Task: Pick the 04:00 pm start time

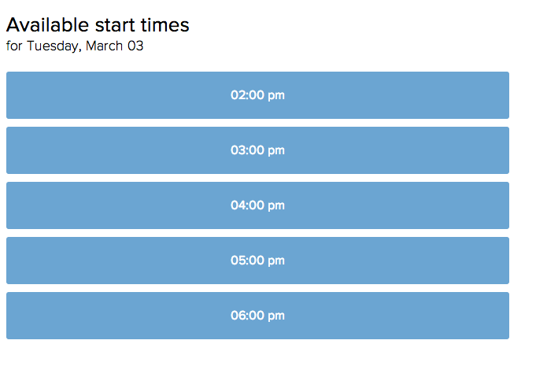Action: point(257,205)
